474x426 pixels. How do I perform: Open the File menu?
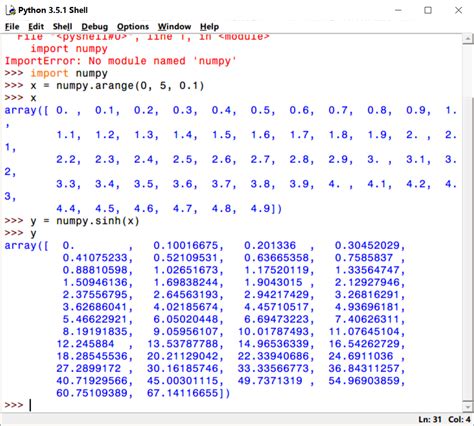(x=12, y=27)
